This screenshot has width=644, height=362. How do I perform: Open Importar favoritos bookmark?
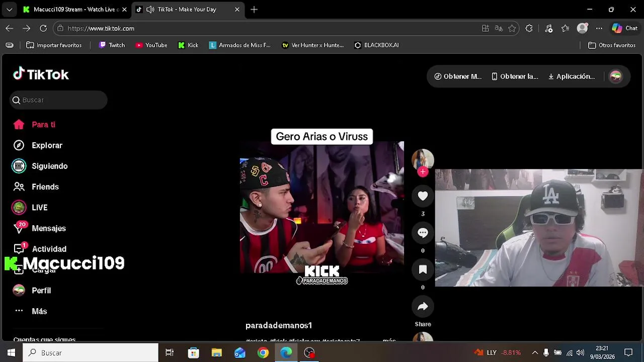click(54, 45)
